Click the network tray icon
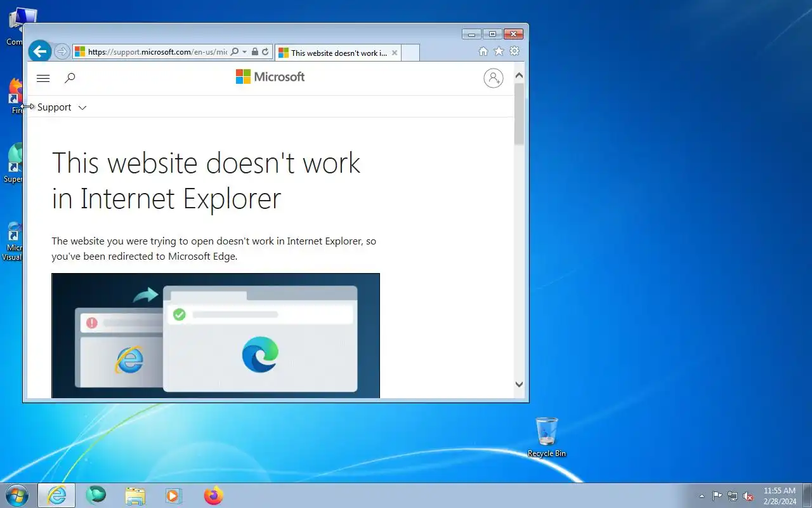 733,496
